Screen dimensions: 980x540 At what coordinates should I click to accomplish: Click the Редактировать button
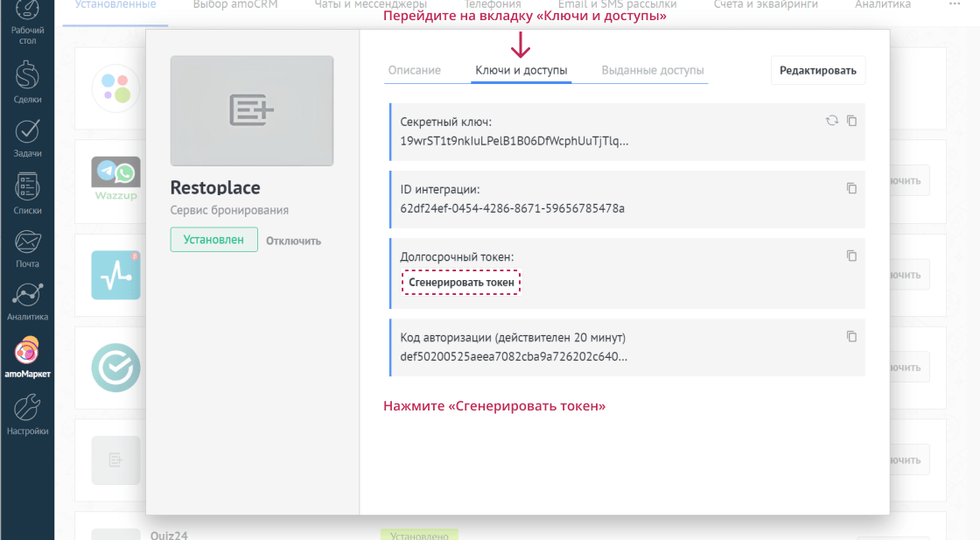[817, 70]
